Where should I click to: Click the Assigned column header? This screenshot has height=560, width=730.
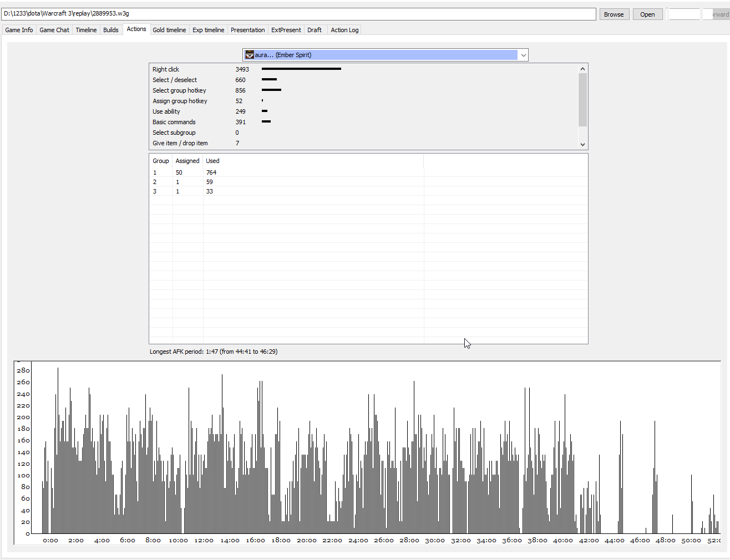187,161
